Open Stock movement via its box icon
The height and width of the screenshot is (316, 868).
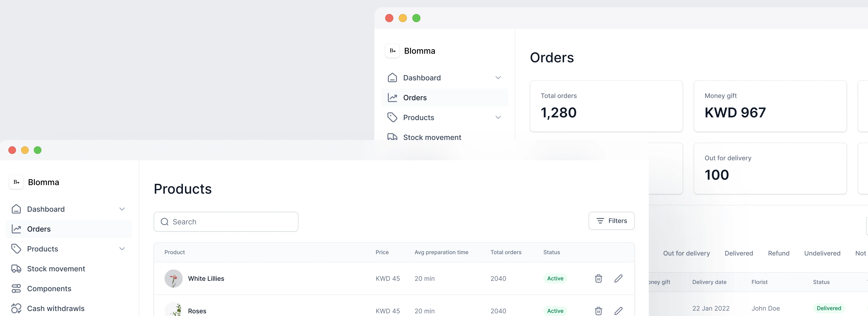(17, 269)
